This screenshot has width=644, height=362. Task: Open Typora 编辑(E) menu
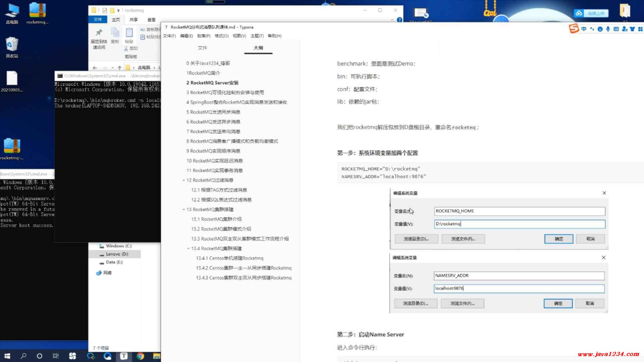(186, 36)
